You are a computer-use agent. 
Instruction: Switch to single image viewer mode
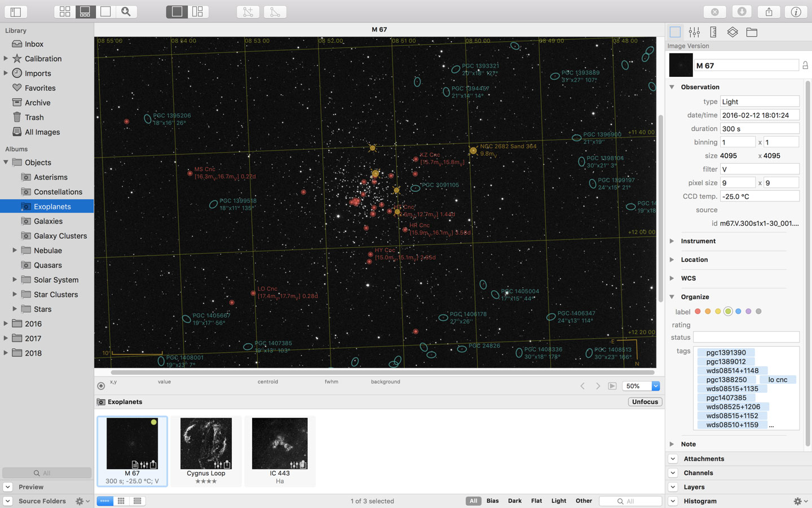click(x=105, y=12)
